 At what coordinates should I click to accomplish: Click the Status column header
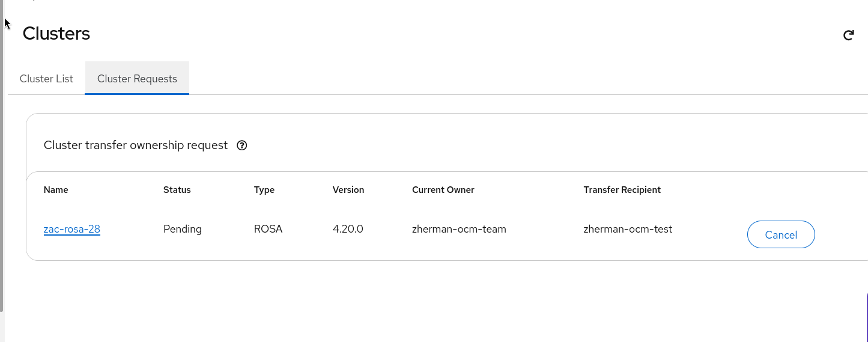tap(177, 190)
